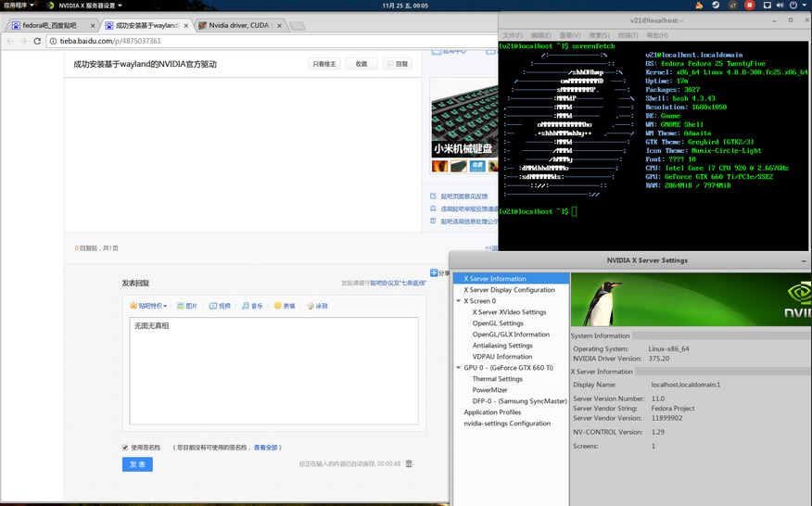Open the 违规贴吧举报反馈通道 link
The height and width of the screenshot is (506, 812).
[x=469, y=209]
